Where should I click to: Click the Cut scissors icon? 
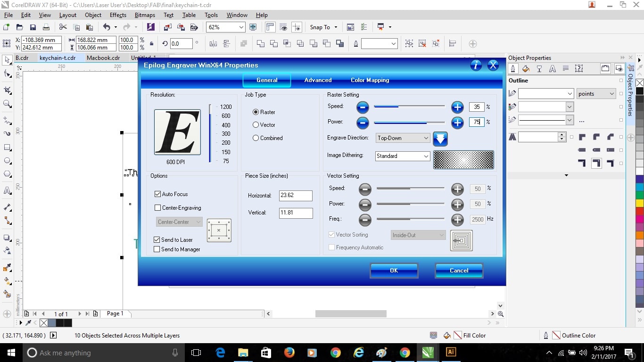(x=63, y=27)
